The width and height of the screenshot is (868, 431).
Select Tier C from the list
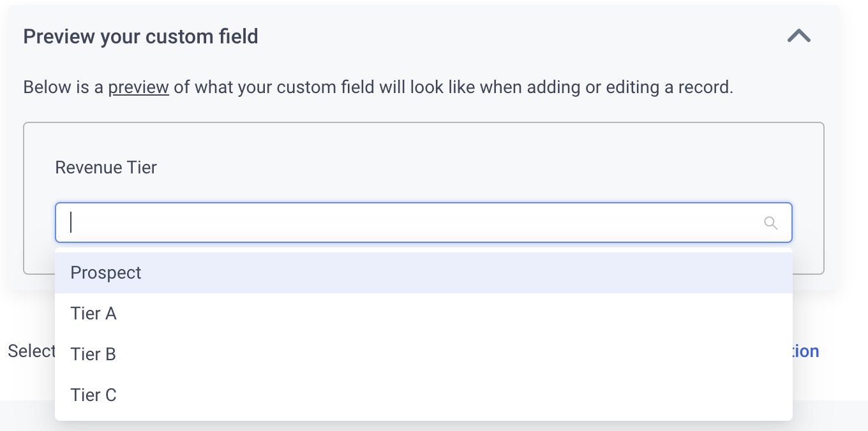coord(424,395)
